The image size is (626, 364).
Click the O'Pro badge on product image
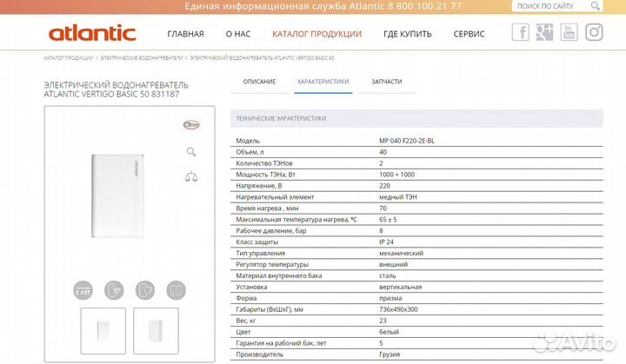[x=191, y=125]
